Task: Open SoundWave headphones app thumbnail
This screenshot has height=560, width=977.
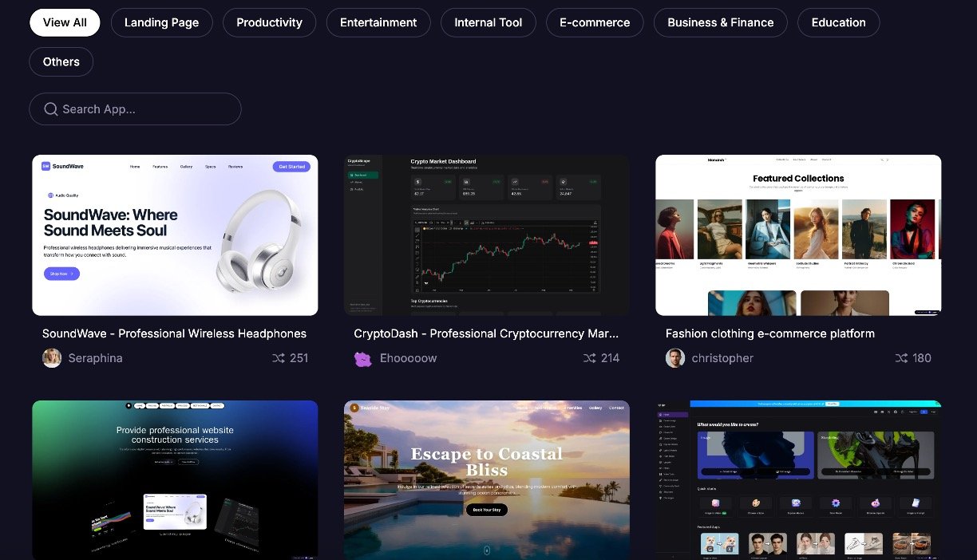Action: pos(175,235)
